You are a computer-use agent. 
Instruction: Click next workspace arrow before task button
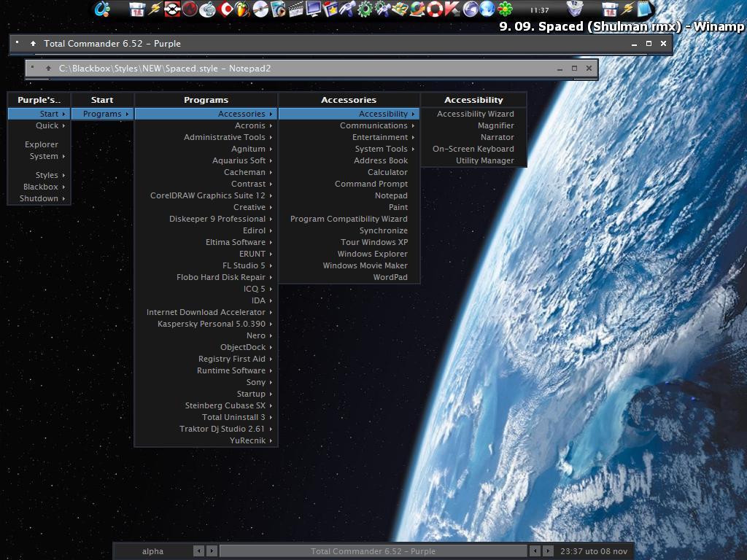tap(212, 551)
